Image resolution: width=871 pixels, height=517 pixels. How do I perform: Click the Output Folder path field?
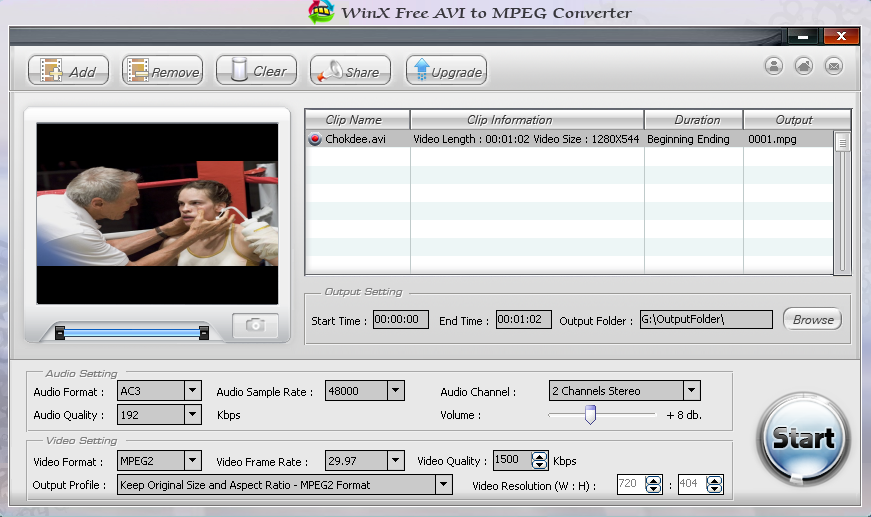point(706,319)
